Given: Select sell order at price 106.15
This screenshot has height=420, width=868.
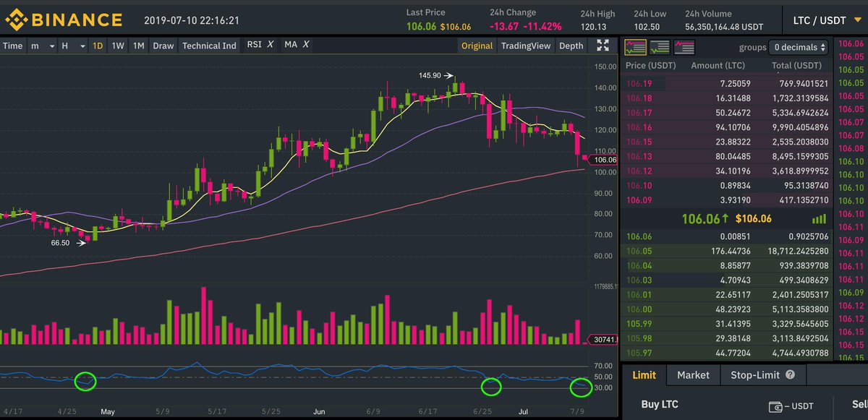Looking at the screenshot, I should point(727,141).
